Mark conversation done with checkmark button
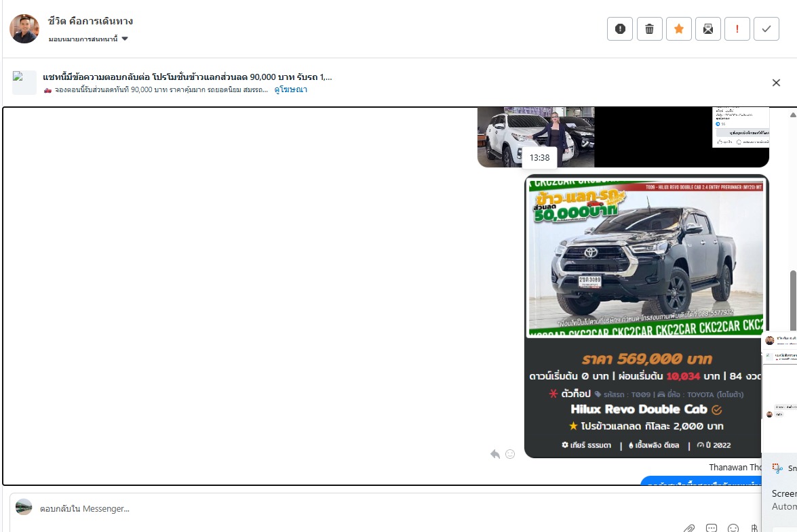This screenshot has height=532, width=797. point(766,29)
